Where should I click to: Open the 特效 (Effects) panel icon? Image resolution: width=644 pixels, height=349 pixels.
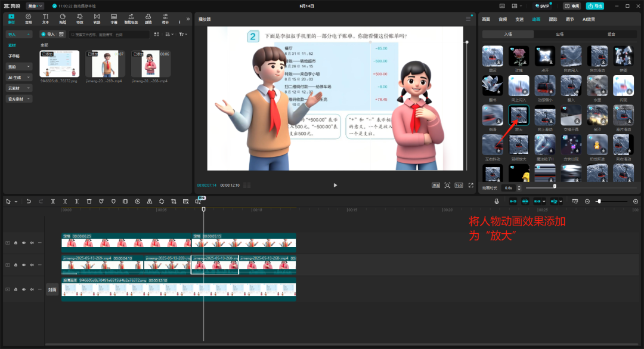coord(80,18)
